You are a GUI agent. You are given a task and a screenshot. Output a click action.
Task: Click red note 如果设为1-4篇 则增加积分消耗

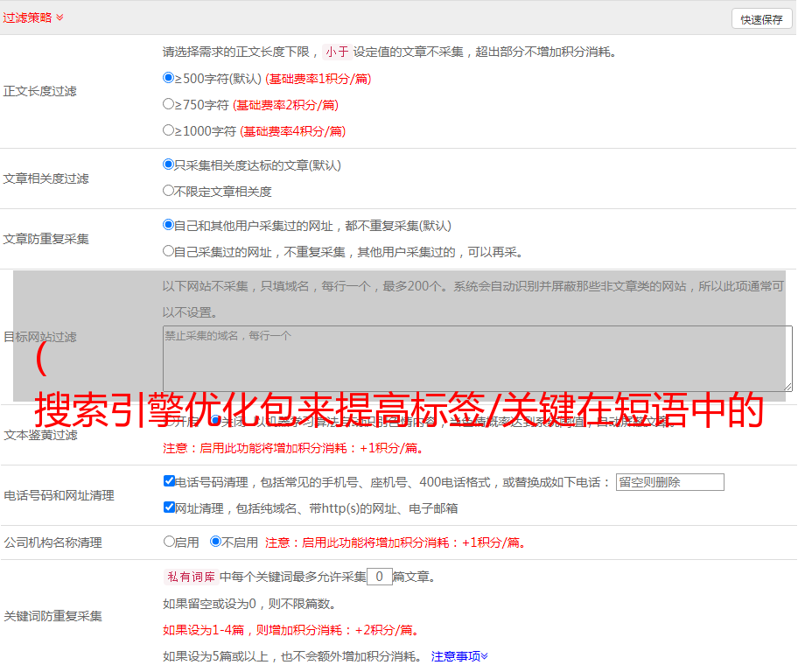click(291, 630)
